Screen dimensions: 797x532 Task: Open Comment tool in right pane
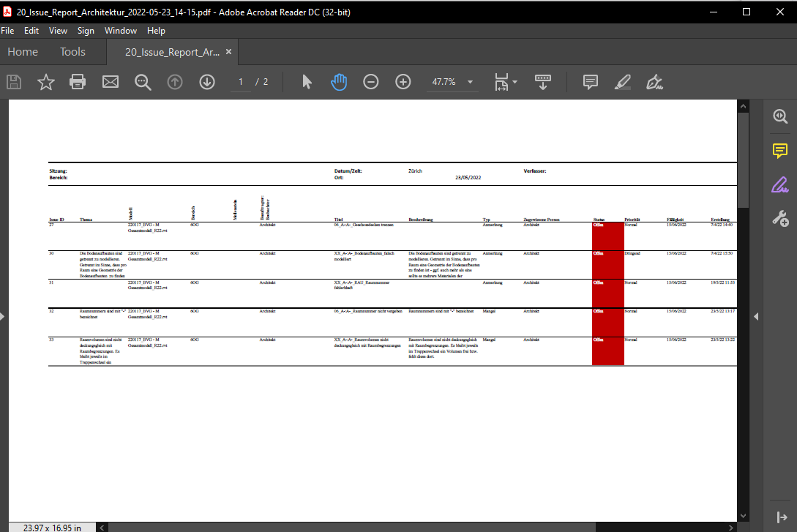coord(780,151)
